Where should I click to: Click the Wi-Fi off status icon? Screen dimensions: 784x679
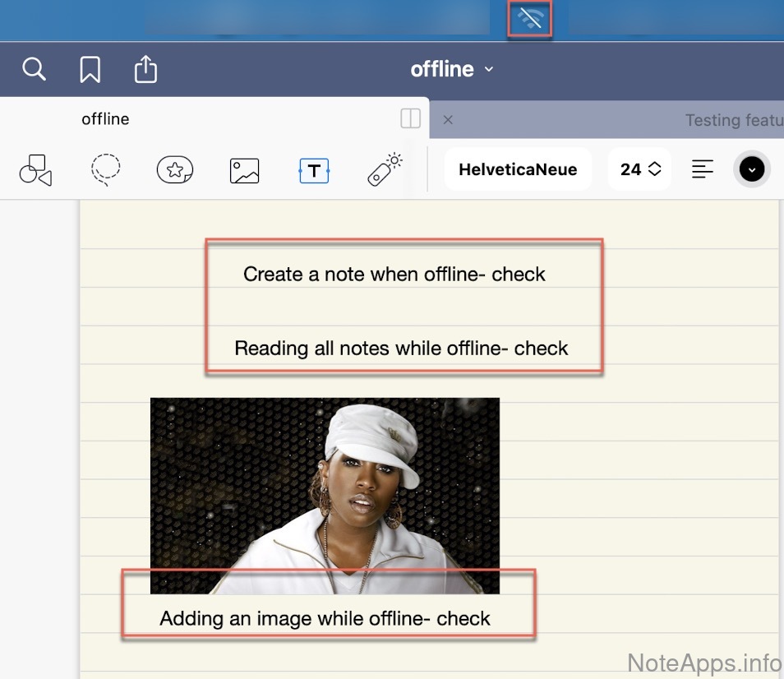pyautogui.click(x=530, y=19)
